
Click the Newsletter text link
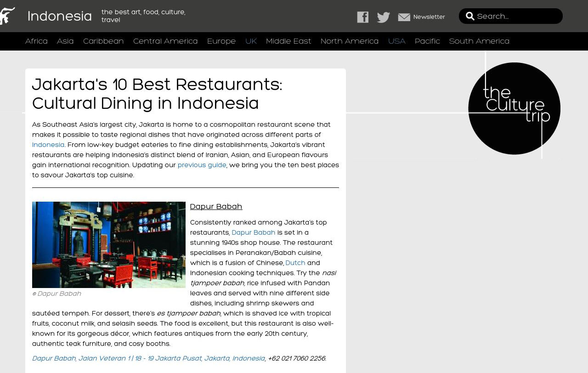tap(429, 17)
